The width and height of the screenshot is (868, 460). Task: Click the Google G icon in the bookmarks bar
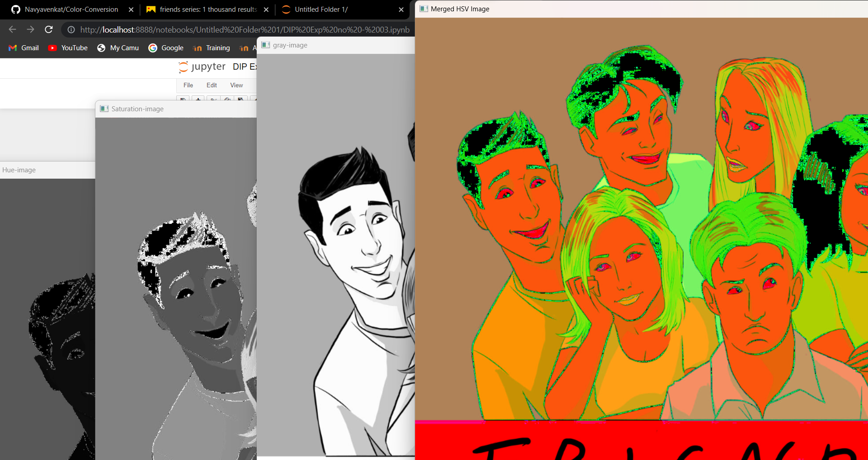pos(153,48)
